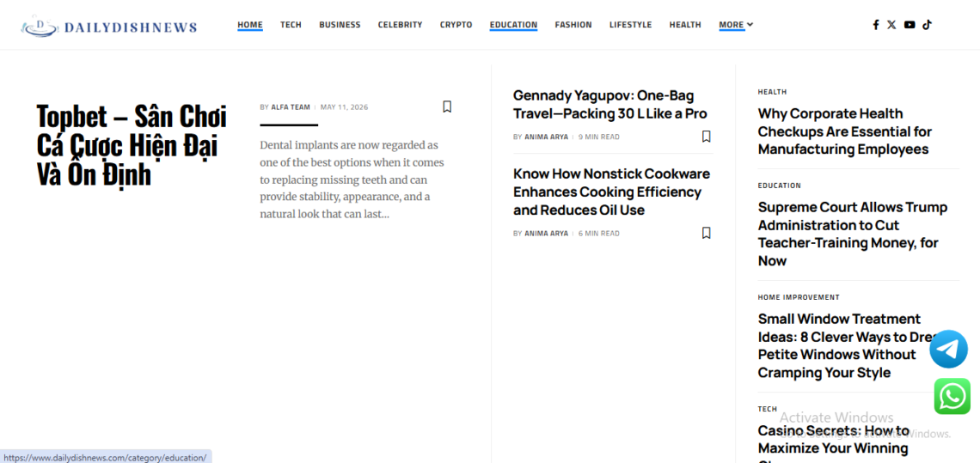Viewport: 980px width, 463px height.
Task: Open the Tech menu item
Action: pos(291,25)
